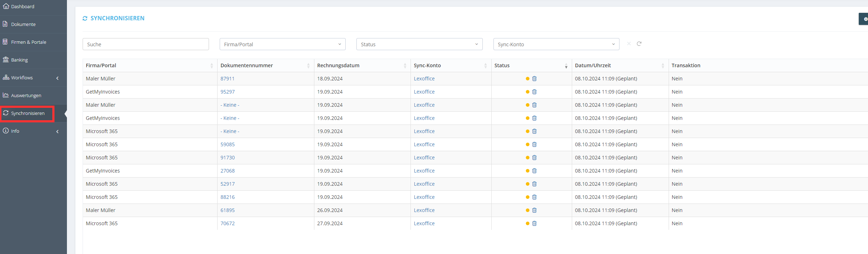
Task: Open the Sync-Konto filter dropdown
Action: 556,44
